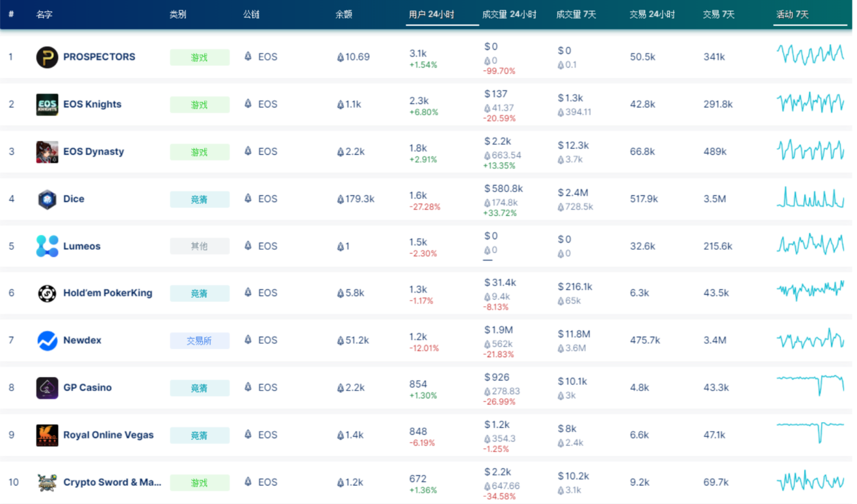Open the GP Casino name link
Image resolution: width=857 pixels, height=504 pixels.
(88, 388)
